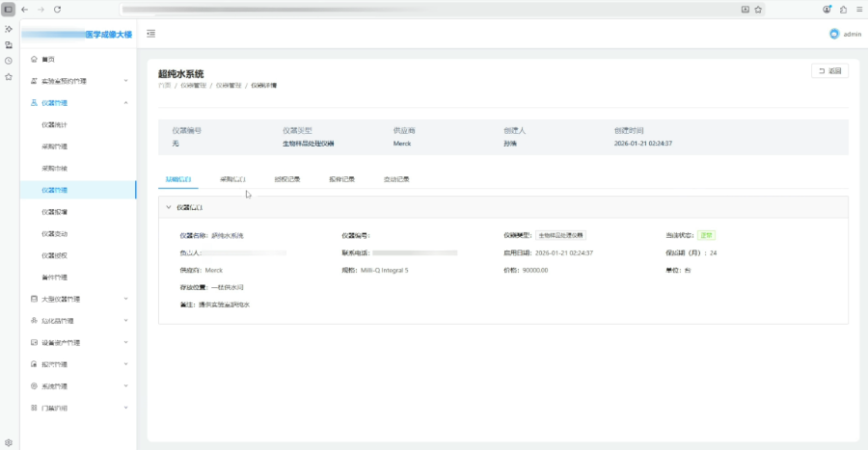Expand the 报表管理 menu chevron
Image resolution: width=868 pixels, height=450 pixels.
coord(125,364)
